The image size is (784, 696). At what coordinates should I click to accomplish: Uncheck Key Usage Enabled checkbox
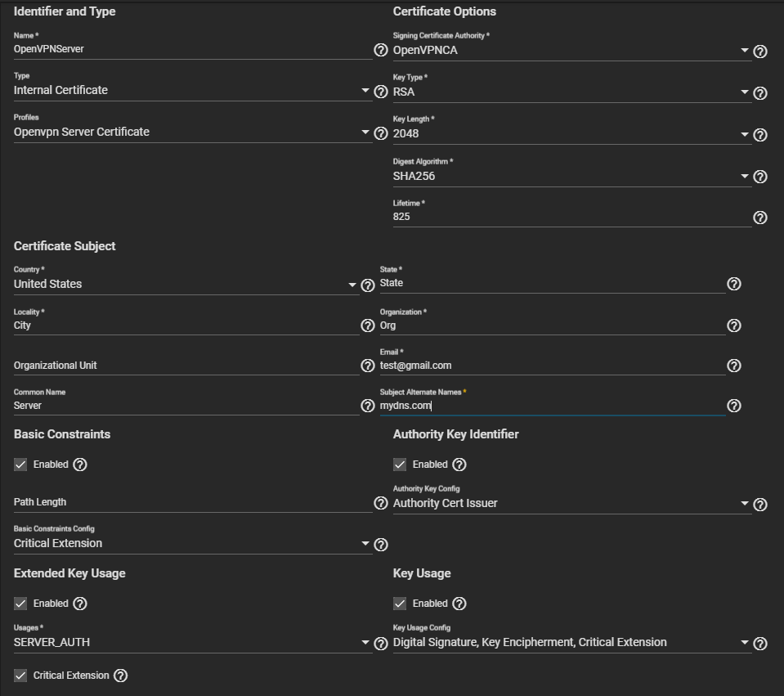click(x=400, y=604)
